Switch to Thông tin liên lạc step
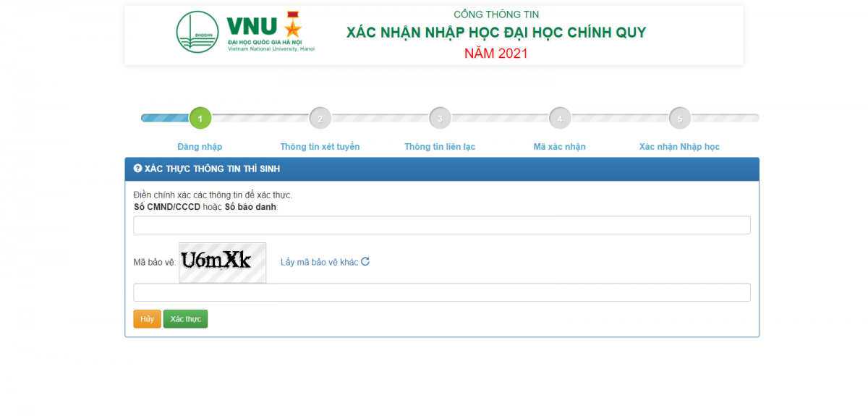 tap(440, 147)
